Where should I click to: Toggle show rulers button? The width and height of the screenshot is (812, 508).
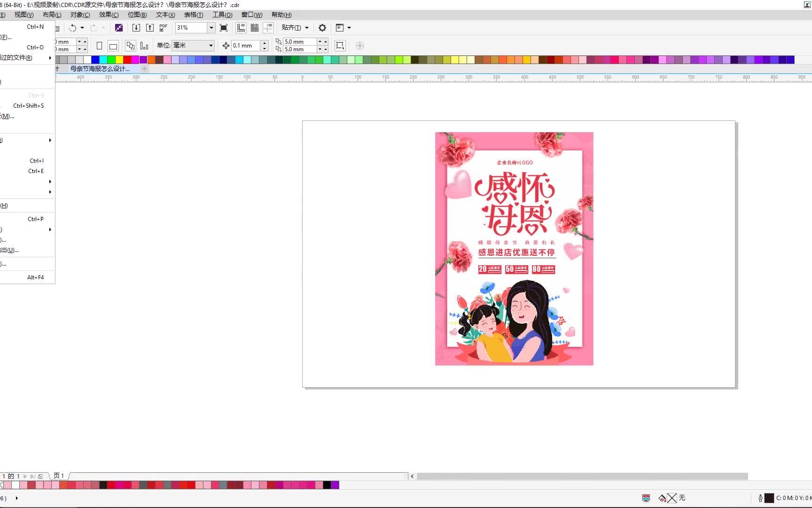[x=241, y=28]
